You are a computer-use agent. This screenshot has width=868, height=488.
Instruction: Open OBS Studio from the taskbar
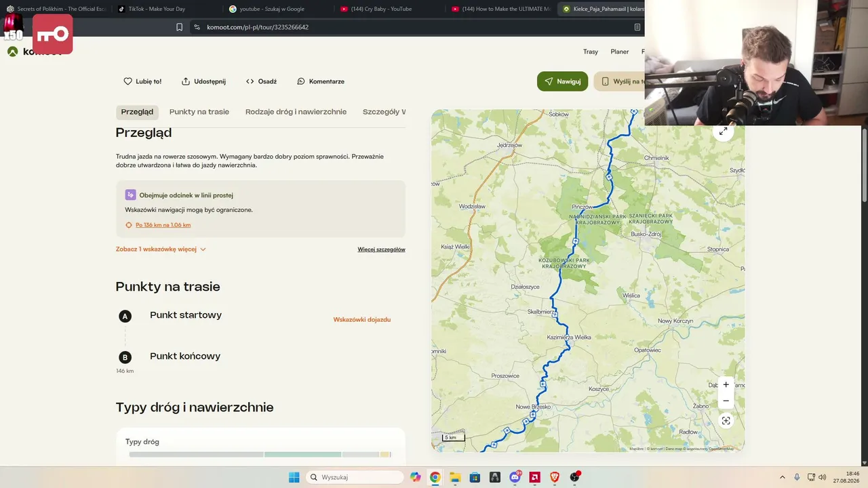[x=575, y=477]
